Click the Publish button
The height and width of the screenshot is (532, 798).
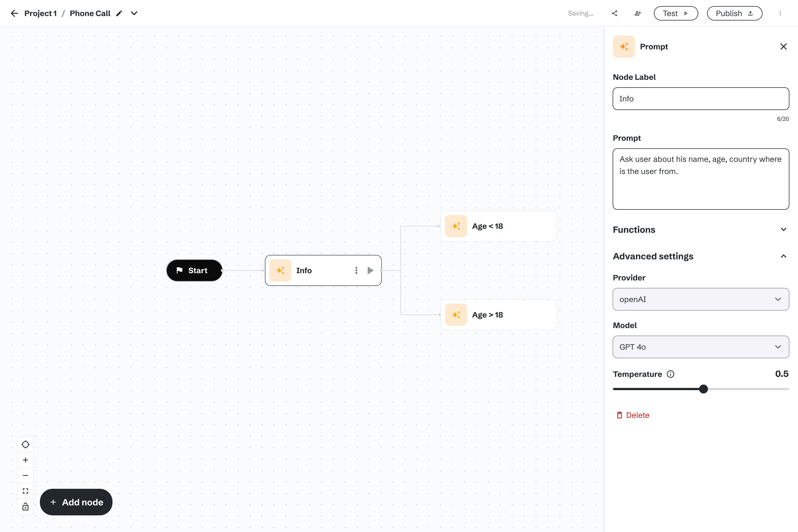734,13
